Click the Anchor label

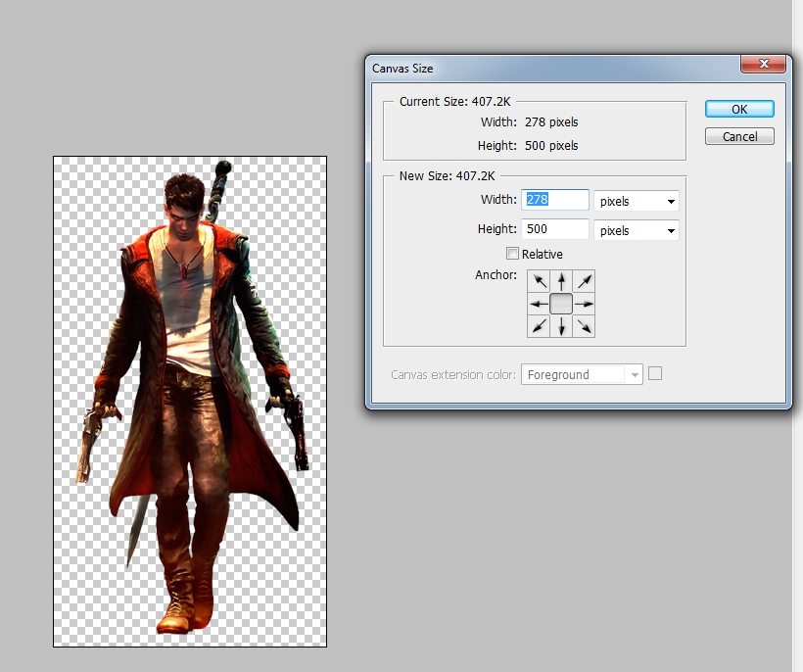[496, 275]
